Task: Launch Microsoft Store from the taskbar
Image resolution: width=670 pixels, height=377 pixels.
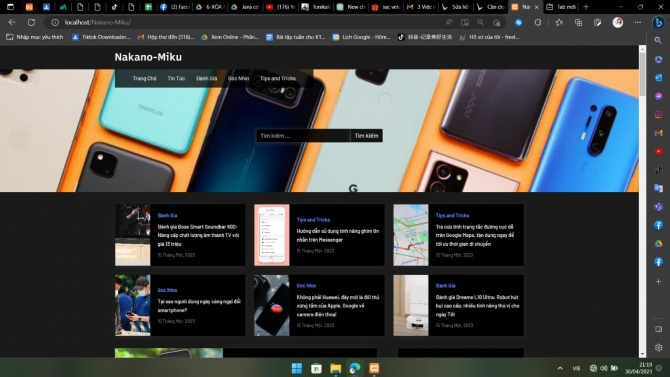Action: (x=316, y=368)
